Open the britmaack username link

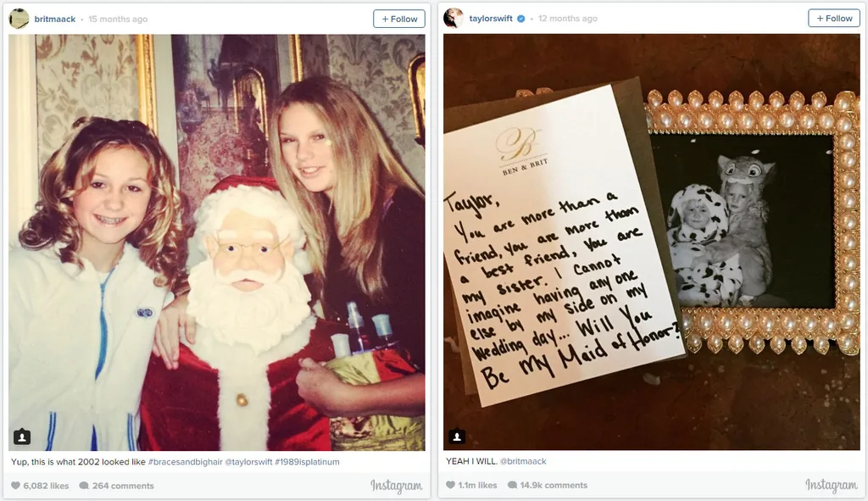coord(55,19)
